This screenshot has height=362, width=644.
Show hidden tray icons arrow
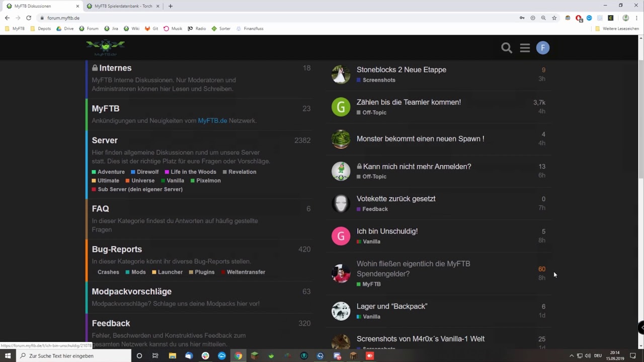(571, 355)
